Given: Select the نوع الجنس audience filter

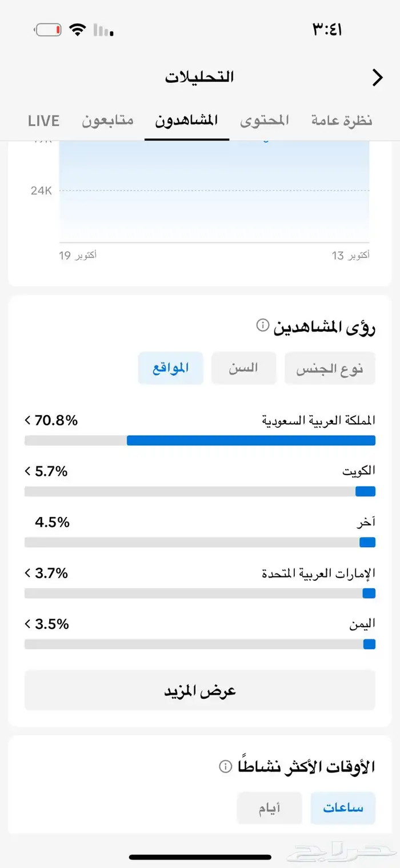Looking at the screenshot, I should (330, 368).
